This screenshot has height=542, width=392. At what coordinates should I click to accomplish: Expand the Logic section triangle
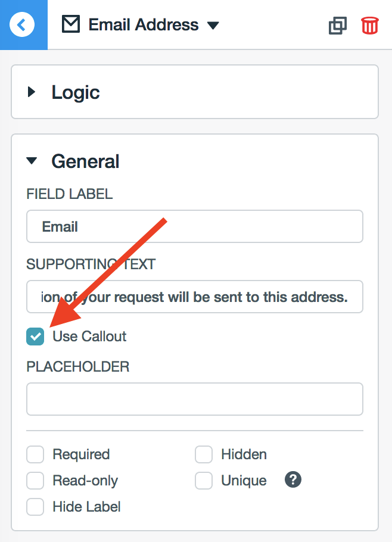[32, 92]
